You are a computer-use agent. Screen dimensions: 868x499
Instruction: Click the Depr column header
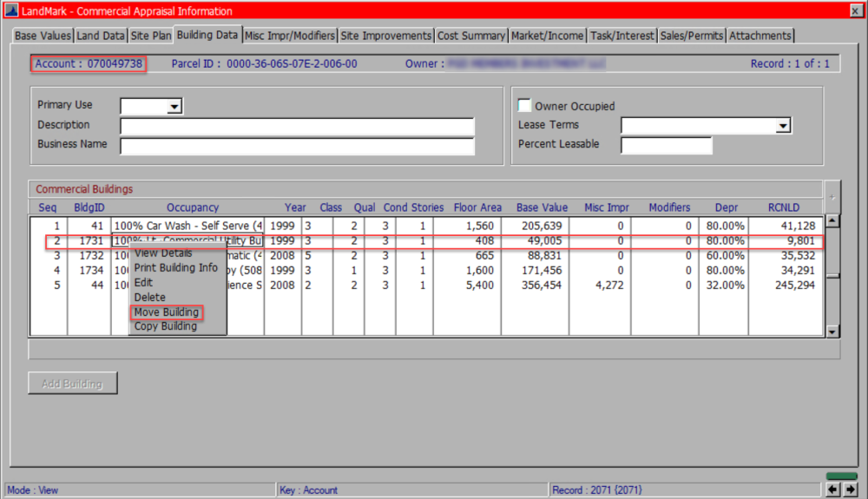(727, 207)
